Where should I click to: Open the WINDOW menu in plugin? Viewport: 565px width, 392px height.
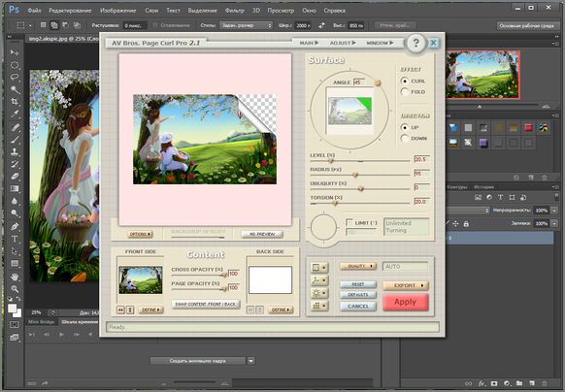(x=380, y=43)
